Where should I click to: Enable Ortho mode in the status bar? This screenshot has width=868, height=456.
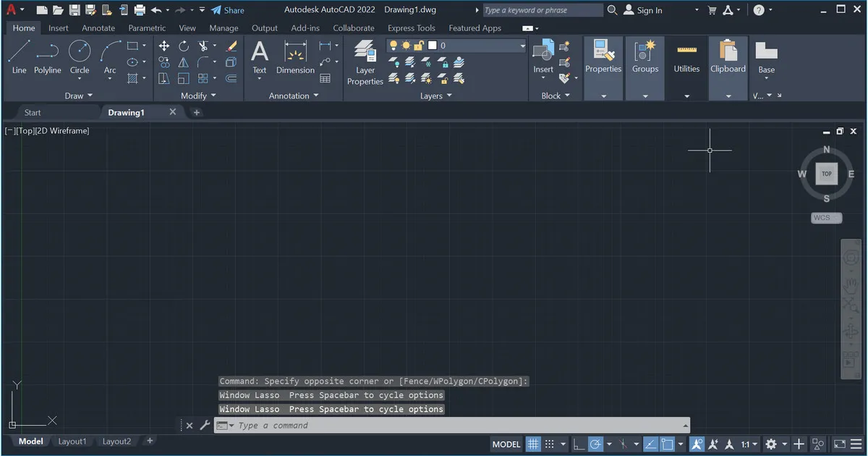(x=579, y=444)
